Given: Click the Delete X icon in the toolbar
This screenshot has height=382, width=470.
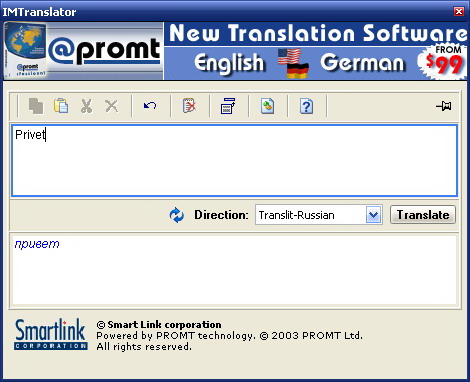Looking at the screenshot, I should tap(112, 106).
